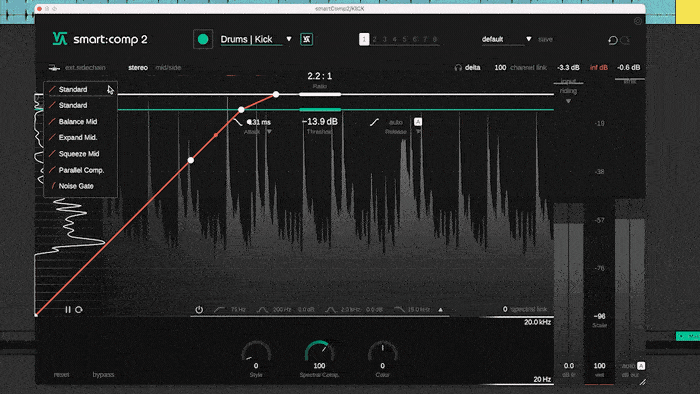700x394 pixels.
Task: Click the Spectral Comp. knob
Action: pyautogui.click(x=319, y=352)
